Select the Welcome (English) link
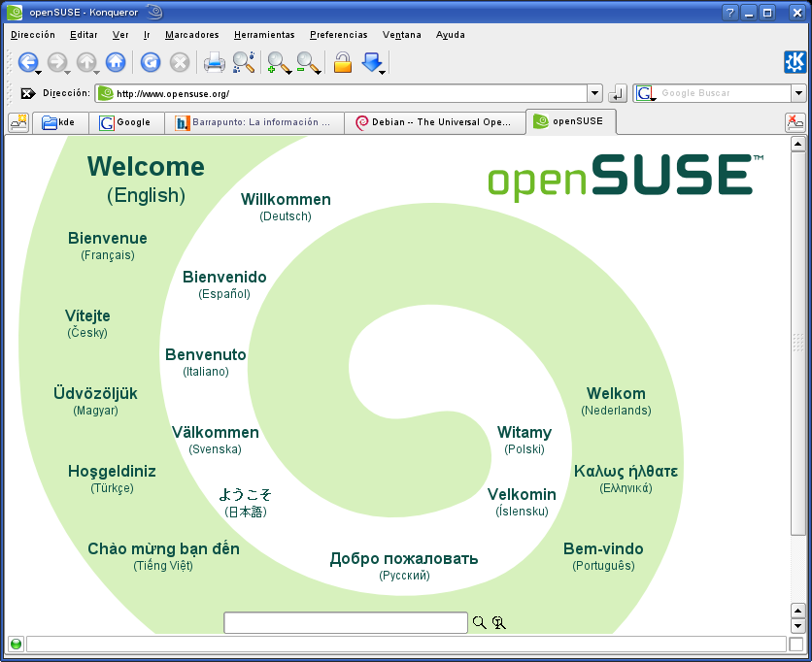812x662 pixels. pos(146,180)
